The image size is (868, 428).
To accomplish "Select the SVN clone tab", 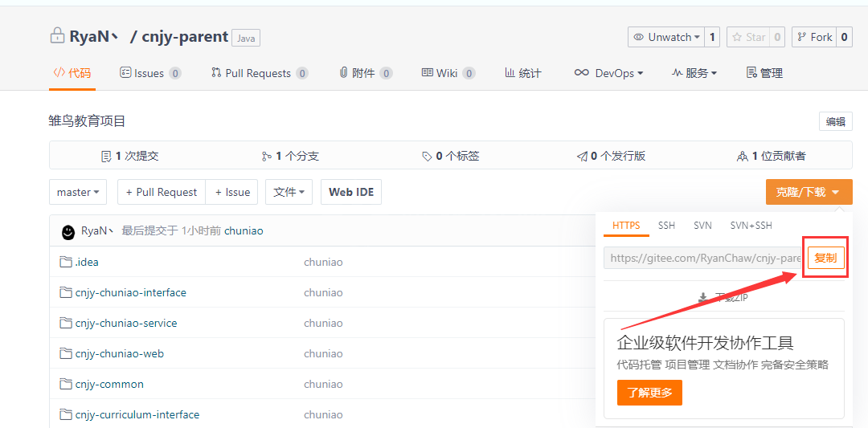I will click(x=702, y=226).
